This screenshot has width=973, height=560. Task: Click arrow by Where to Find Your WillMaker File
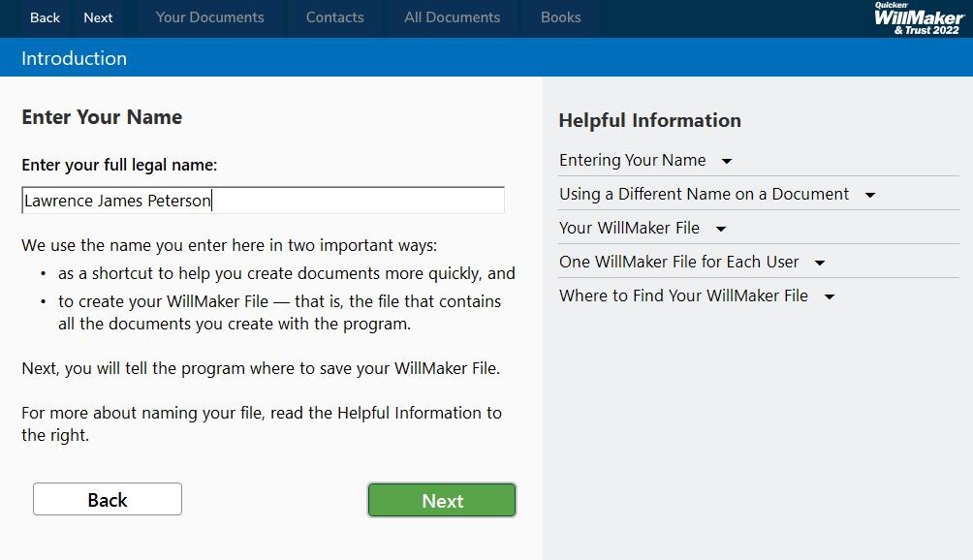point(829,296)
